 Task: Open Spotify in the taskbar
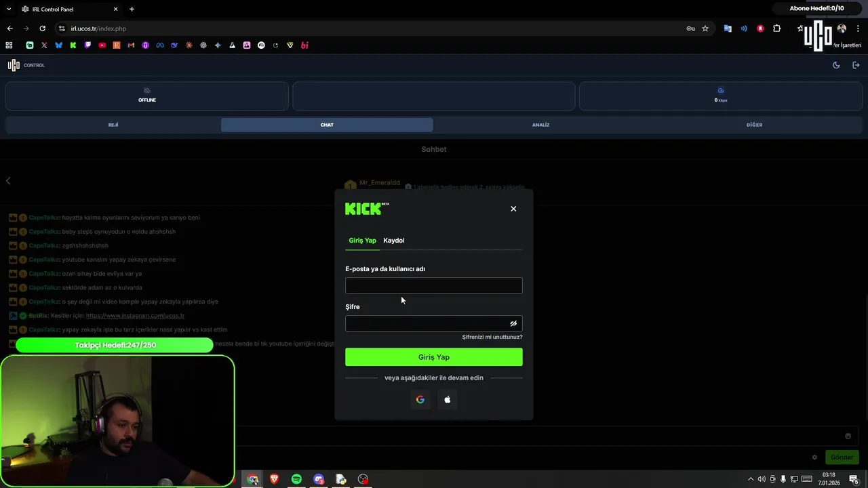tap(296, 479)
